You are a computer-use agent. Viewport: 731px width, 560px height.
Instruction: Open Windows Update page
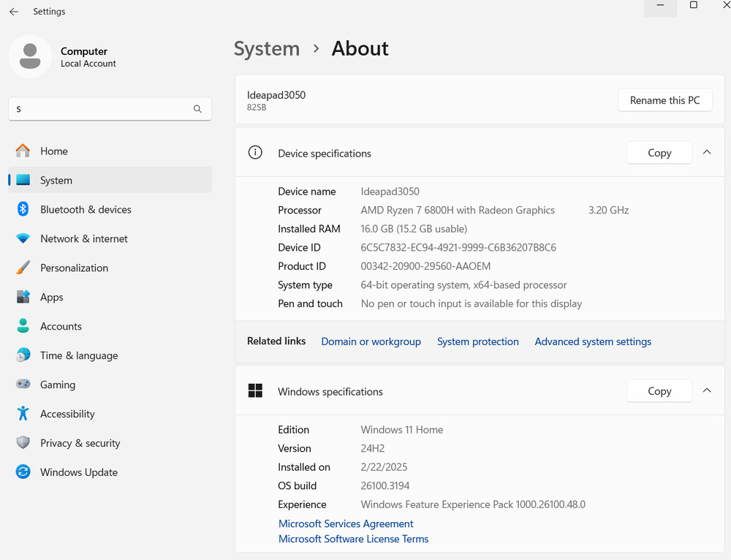(110, 472)
